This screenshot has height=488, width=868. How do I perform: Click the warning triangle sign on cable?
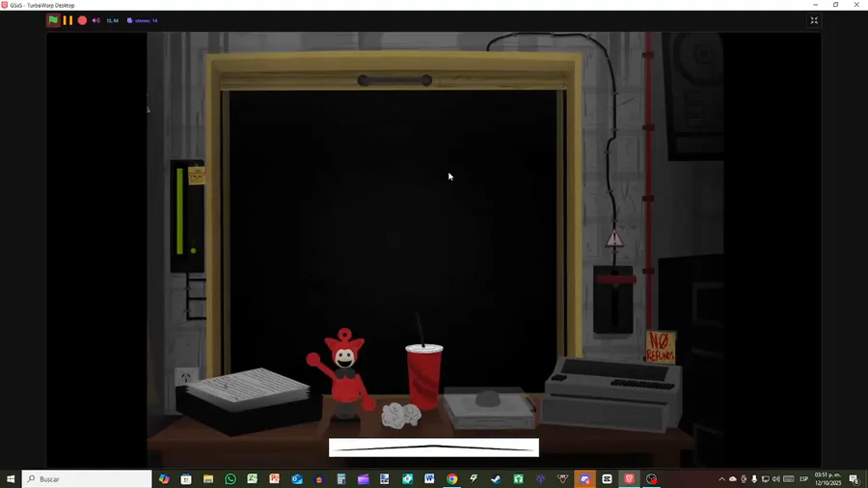pos(614,238)
